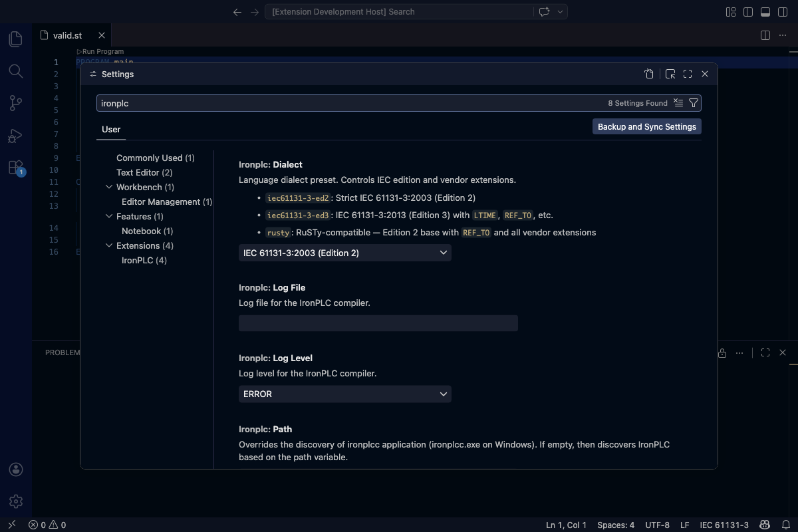Screen dimensions: 798x532
Task: Move Settings modal into editor area
Action: click(670, 74)
